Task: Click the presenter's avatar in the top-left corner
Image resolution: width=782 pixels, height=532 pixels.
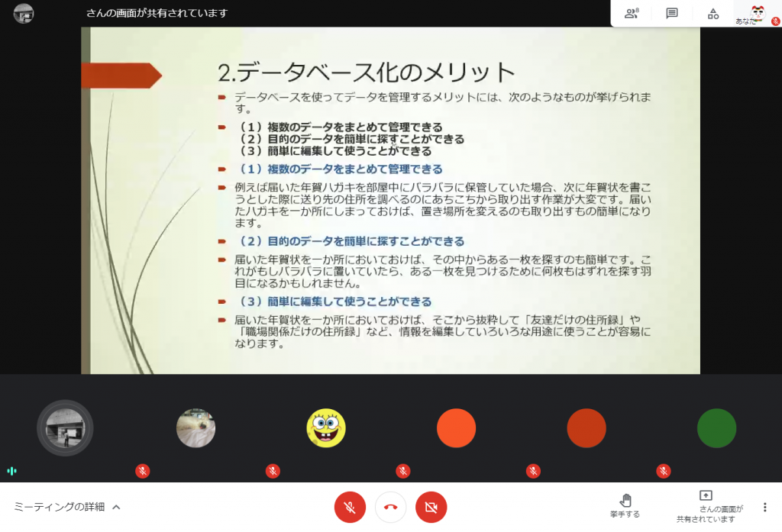Action: click(24, 13)
